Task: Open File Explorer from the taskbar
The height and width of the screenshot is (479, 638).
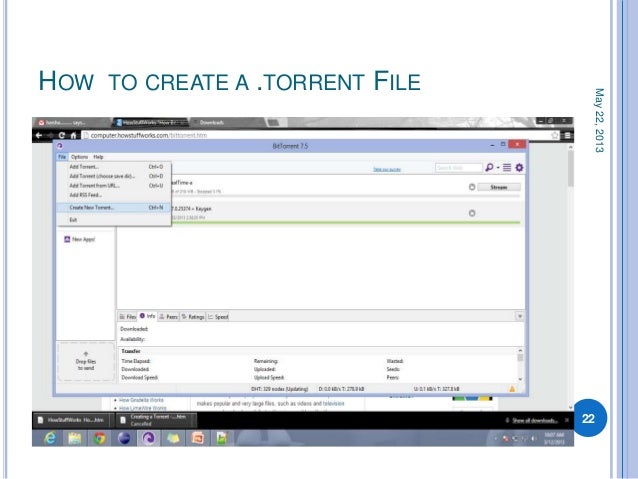Action: tap(74, 438)
